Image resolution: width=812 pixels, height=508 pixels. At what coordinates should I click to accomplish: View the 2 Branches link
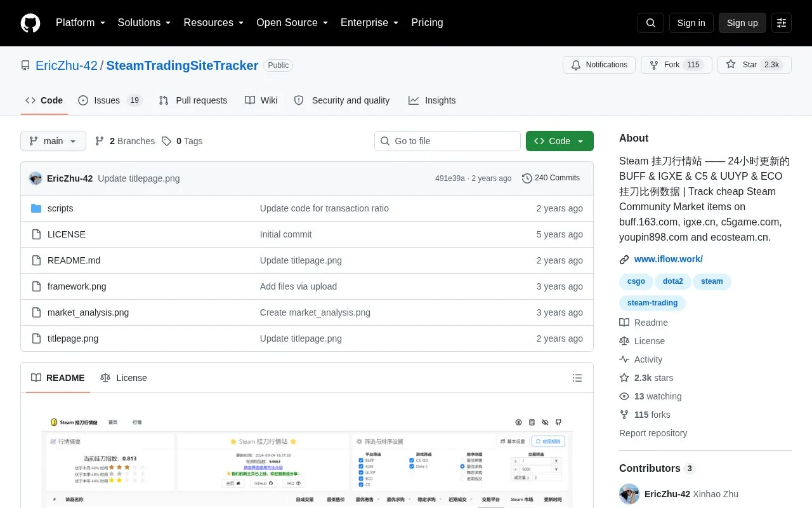(125, 141)
